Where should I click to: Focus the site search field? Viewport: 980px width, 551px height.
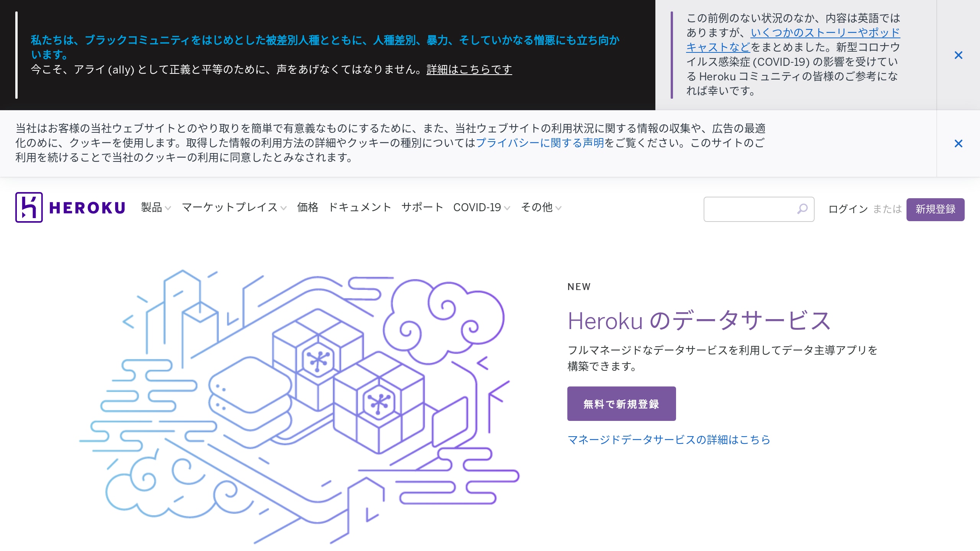pyautogui.click(x=759, y=209)
